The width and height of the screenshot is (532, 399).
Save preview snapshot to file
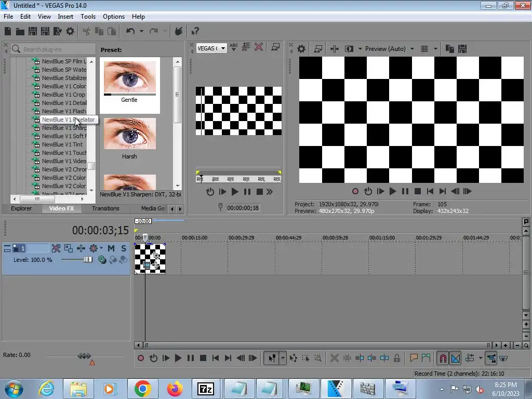[462, 49]
